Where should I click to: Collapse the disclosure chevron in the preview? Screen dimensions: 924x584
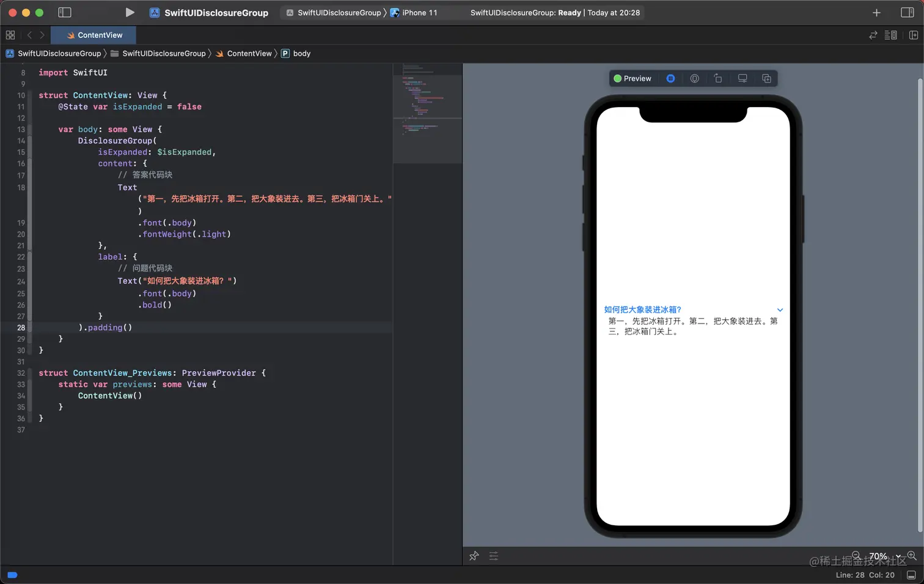point(780,310)
